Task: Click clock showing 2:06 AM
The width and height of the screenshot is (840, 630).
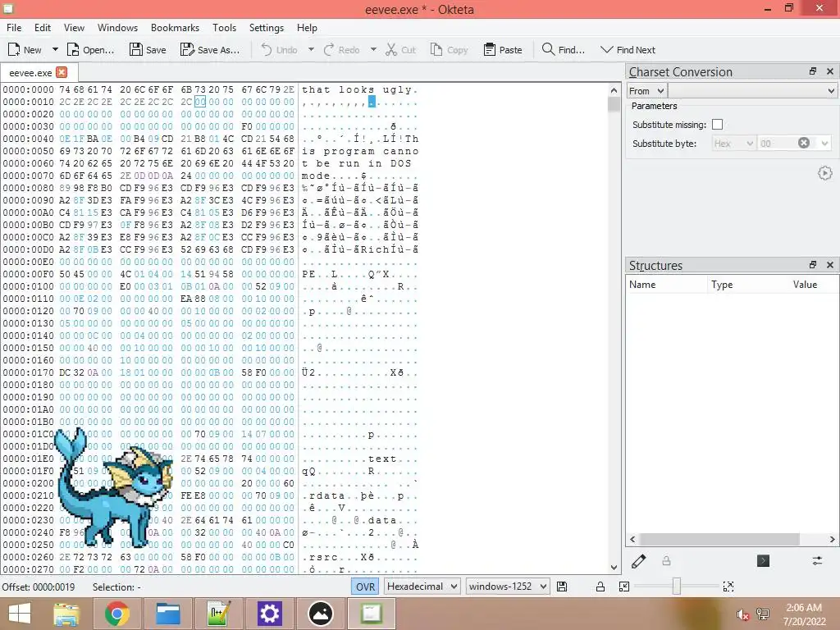Action: click(804, 608)
